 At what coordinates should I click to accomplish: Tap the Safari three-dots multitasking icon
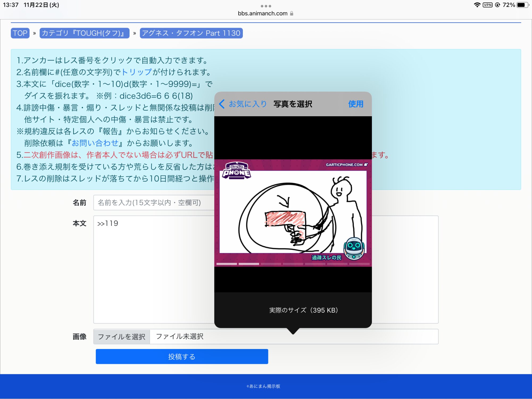266,6
